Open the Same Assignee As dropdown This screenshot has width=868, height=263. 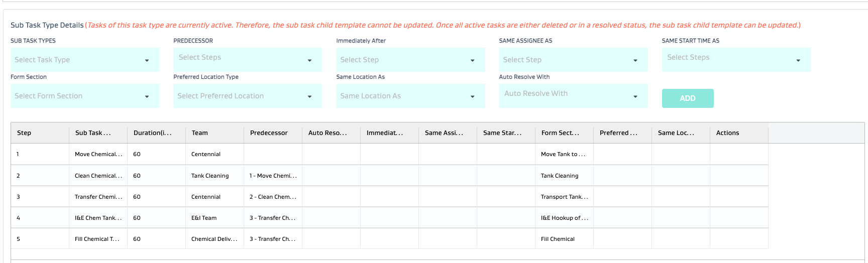pos(573,60)
